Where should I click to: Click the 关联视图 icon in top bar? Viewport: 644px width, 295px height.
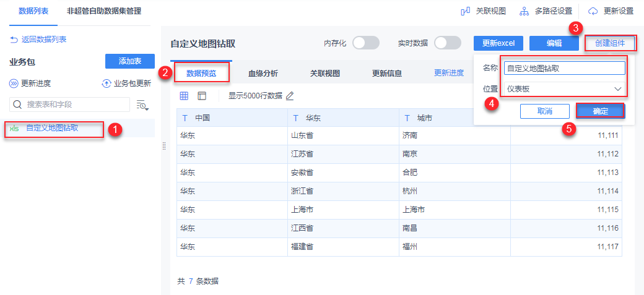click(466, 11)
